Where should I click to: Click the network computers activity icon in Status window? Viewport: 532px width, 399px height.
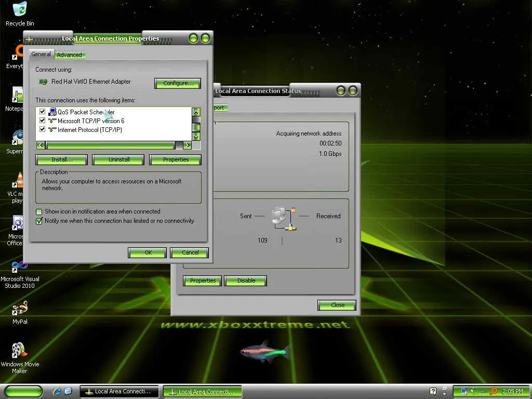point(284,219)
